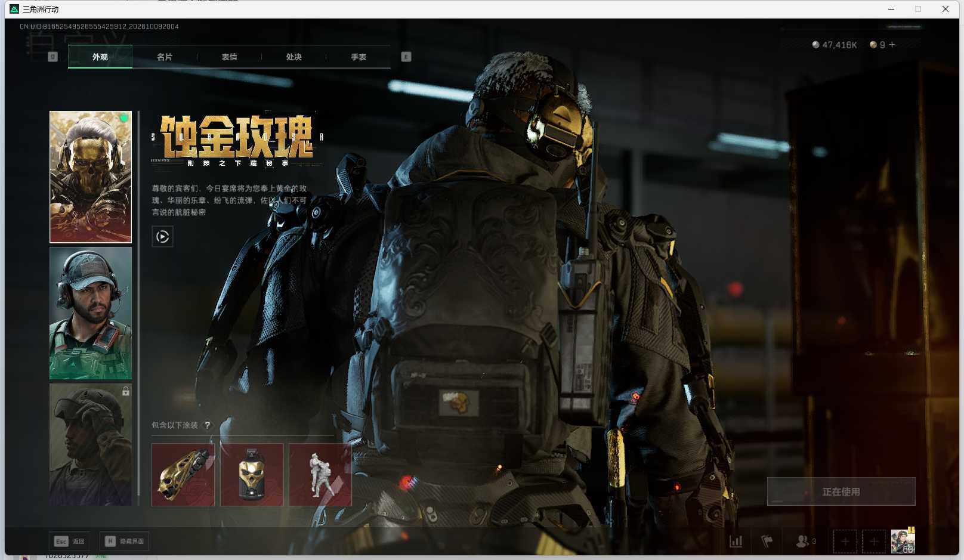Click the question mark help icon
The width and height of the screenshot is (964, 560).
tap(208, 425)
